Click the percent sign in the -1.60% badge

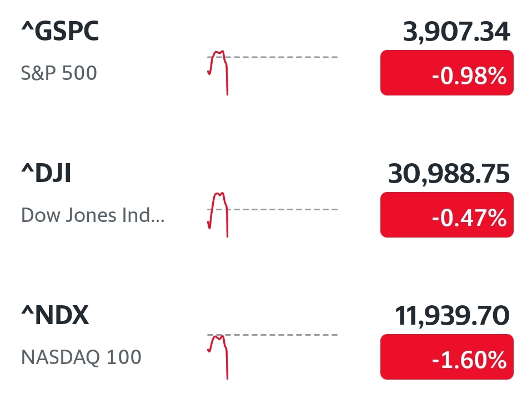click(496, 360)
